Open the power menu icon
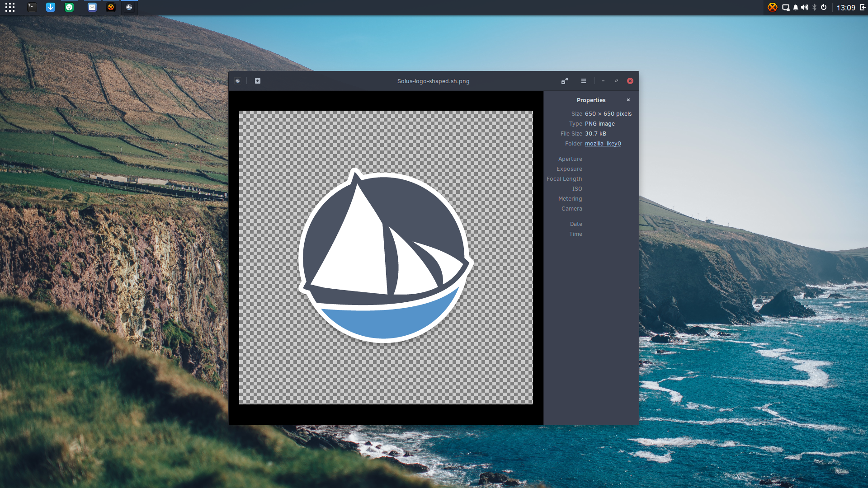Viewport: 868px width, 488px height. pyautogui.click(x=824, y=7)
